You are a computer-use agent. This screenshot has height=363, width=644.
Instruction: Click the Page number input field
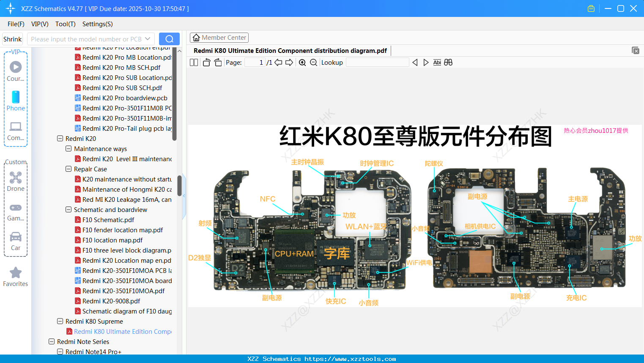pyautogui.click(x=254, y=62)
